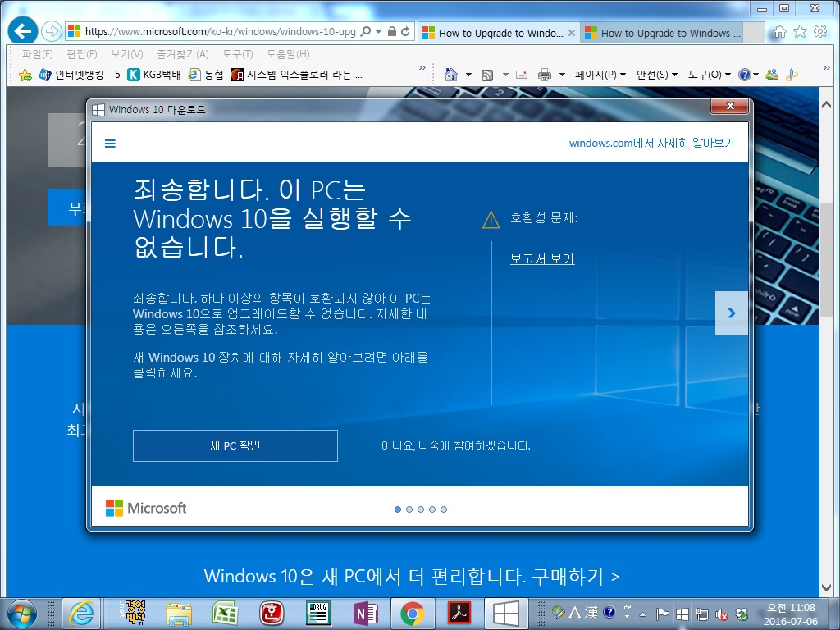The height and width of the screenshot is (630, 840).
Task: Open OneNote from the taskbar
Action: (x=366, y=614)
